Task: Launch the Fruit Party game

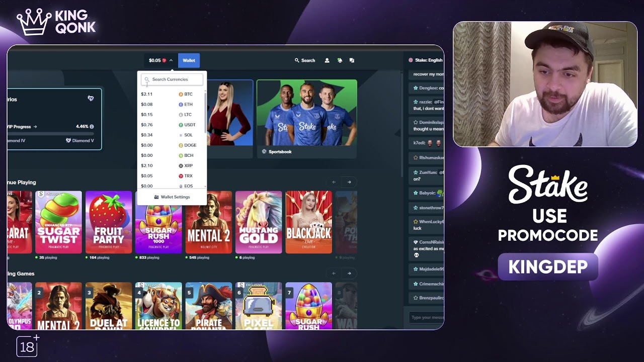Action: pos(109,222)
